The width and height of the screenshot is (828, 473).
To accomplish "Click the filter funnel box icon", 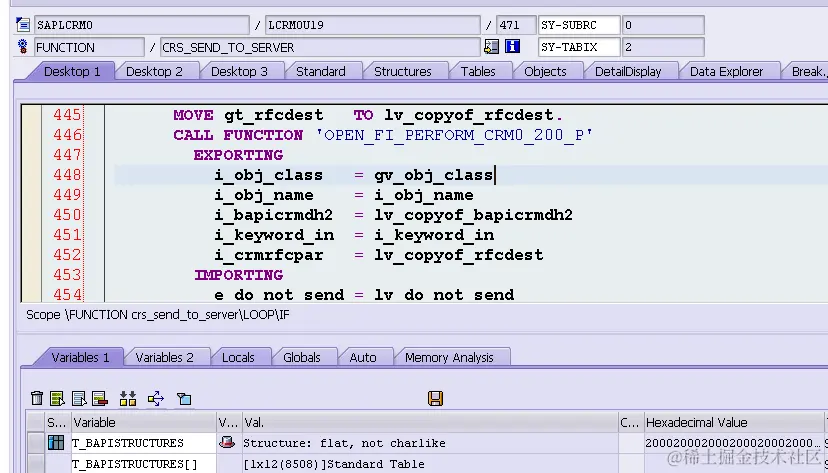I will [x=184, y=399].
